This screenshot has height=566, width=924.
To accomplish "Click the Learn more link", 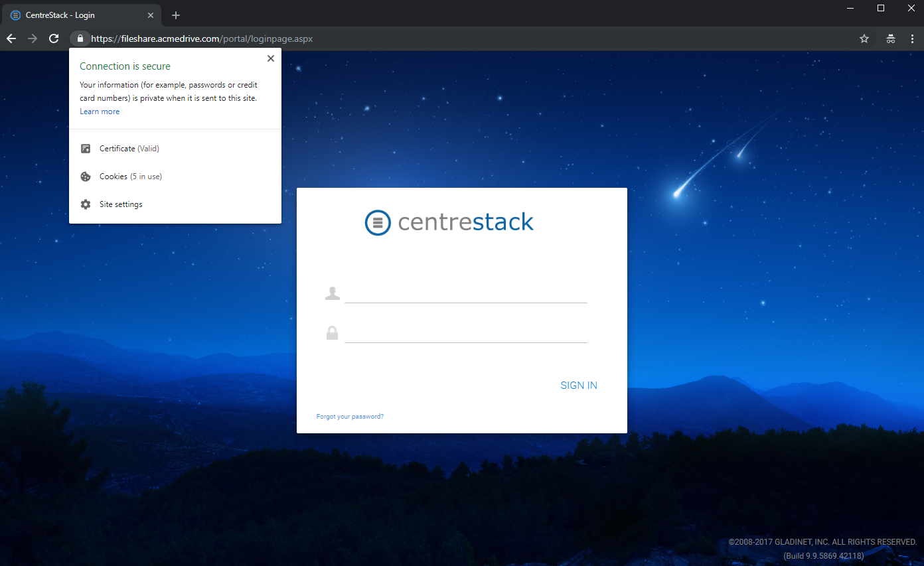I will click(100, 111).
